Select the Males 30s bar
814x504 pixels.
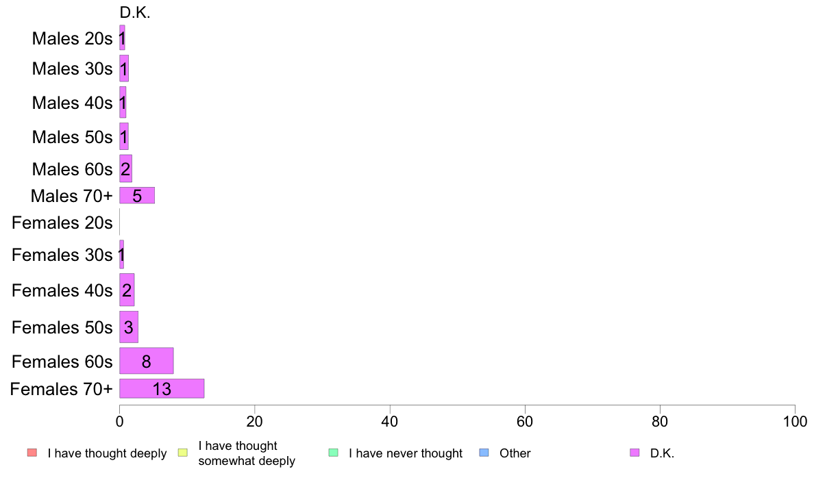coord(124,68)
